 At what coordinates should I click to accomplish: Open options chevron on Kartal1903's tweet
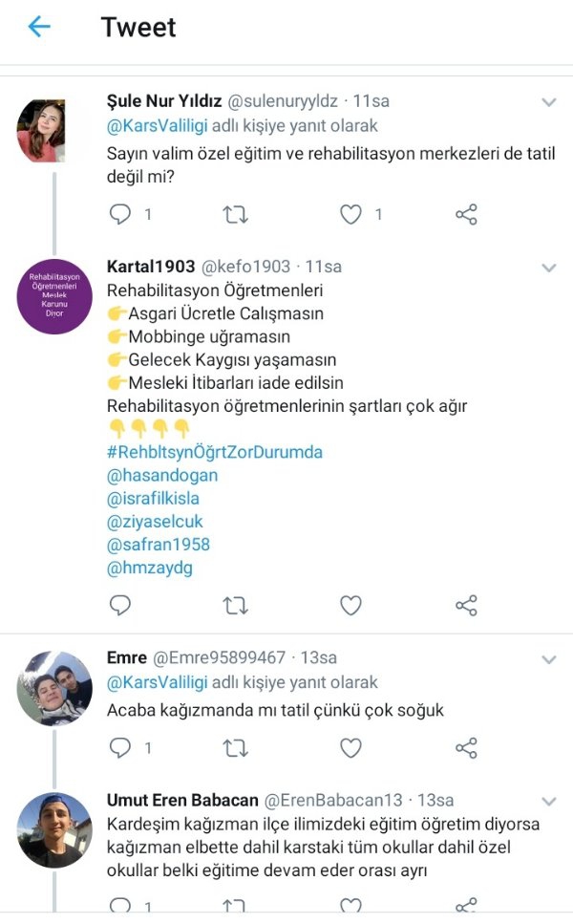tap(549, 269)
